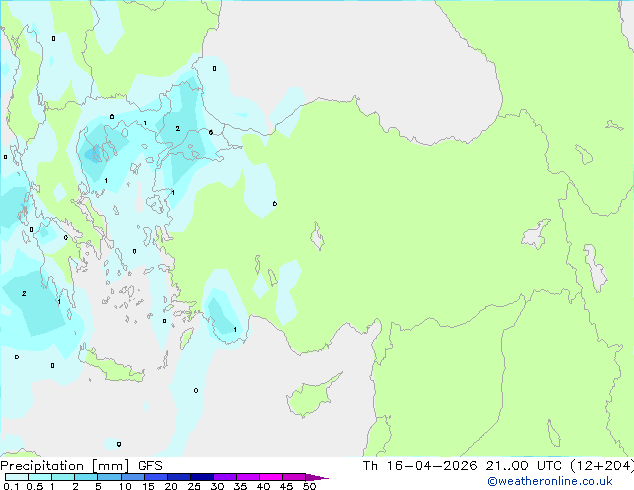Click the "35" legend scale label
This screenshot has width=634, height=490.
tap(240, 486)
